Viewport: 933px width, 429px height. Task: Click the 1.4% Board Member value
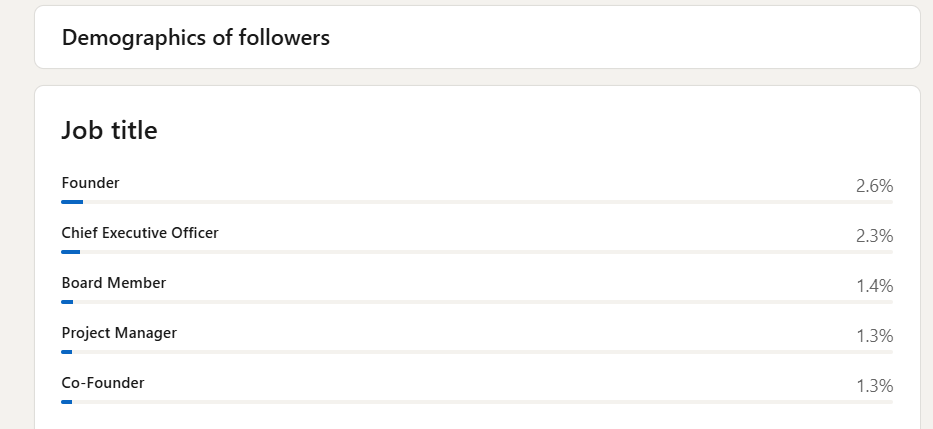click(x=873, y=286)
